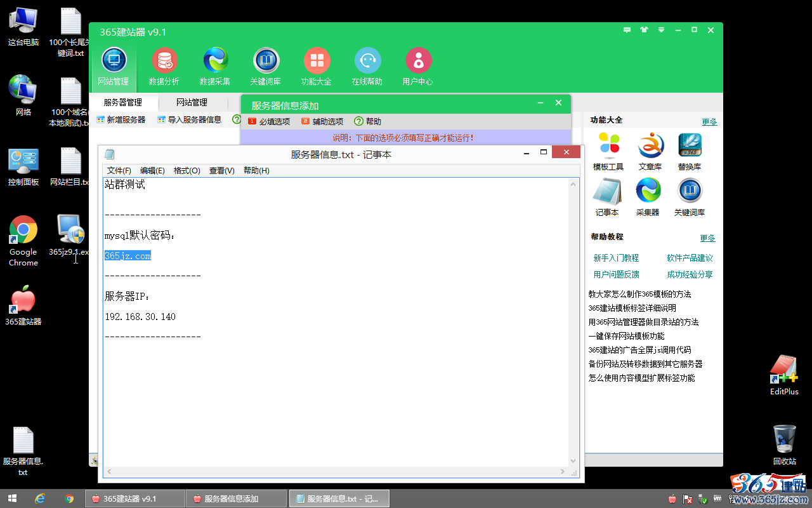This screenshot has height=508, width=812.
Task: Click Notepad vertical scrollbar down arrow
Action: 573,461
